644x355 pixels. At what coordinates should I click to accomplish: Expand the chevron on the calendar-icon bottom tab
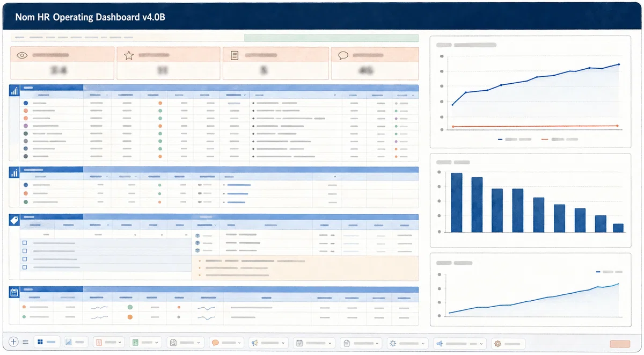point(330,343)
